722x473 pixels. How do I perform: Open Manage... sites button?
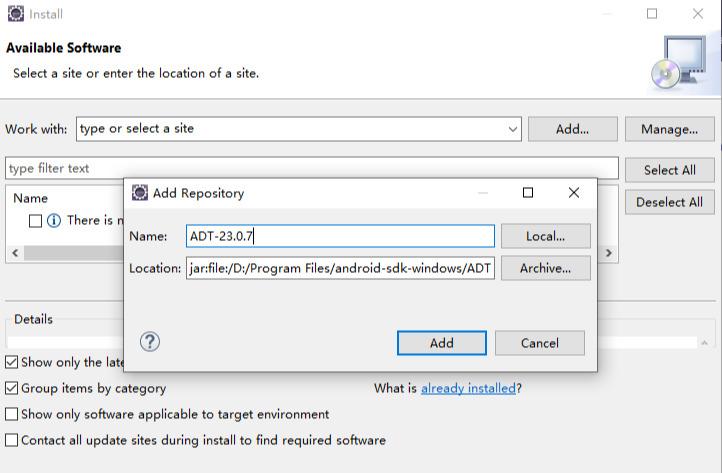670,129
